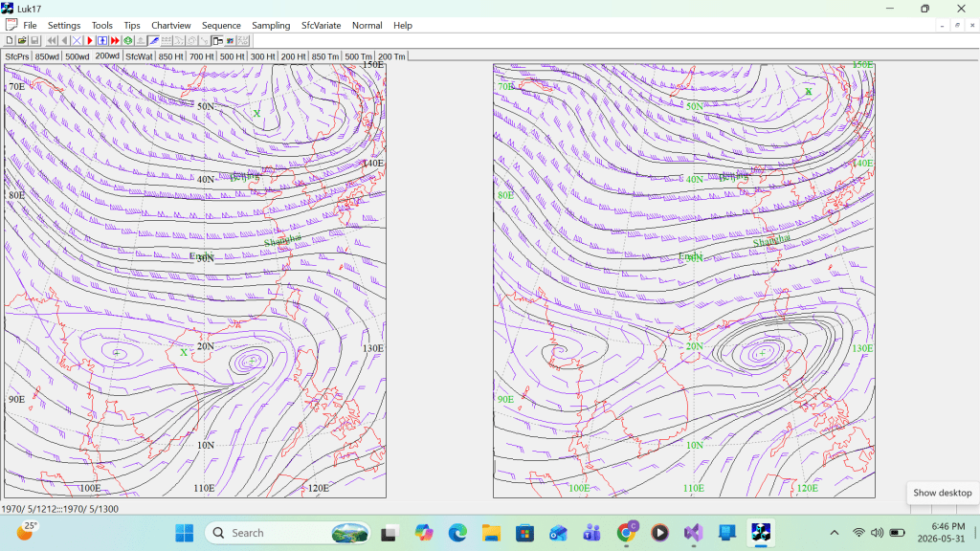The height and width of the screenshot is (551, 980).
Task: Click the Shanghai label on left map
Action: [x=282, y=240]
